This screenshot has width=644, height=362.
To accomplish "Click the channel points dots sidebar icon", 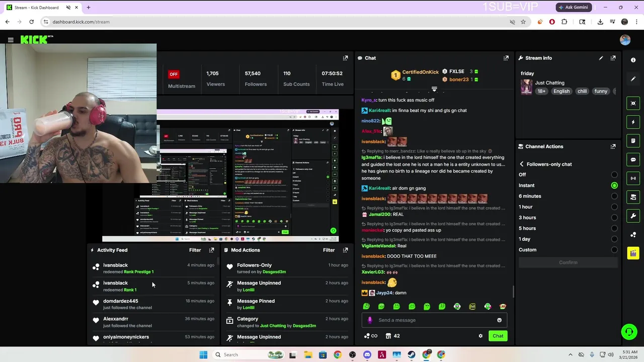I will coord(633,234).
